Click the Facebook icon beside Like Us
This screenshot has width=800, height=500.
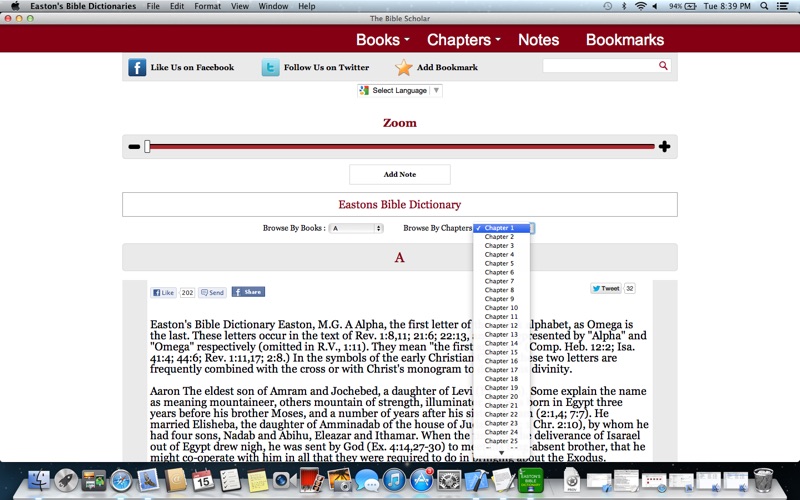(137, 67)
